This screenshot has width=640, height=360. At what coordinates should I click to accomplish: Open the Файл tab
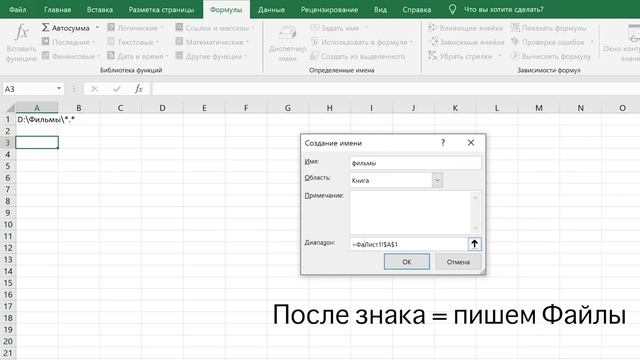(x=18, y=9)
